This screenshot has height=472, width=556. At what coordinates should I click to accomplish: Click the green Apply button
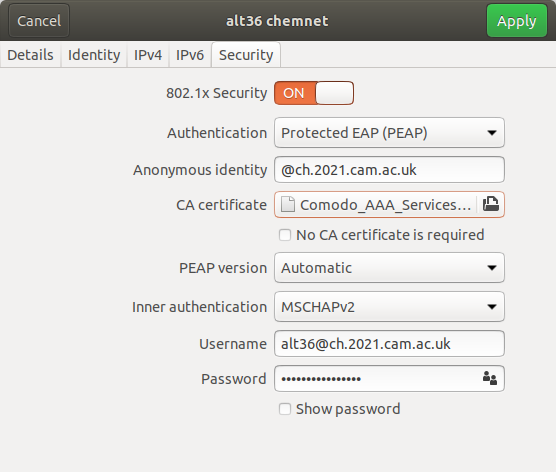tap(517, 21)
